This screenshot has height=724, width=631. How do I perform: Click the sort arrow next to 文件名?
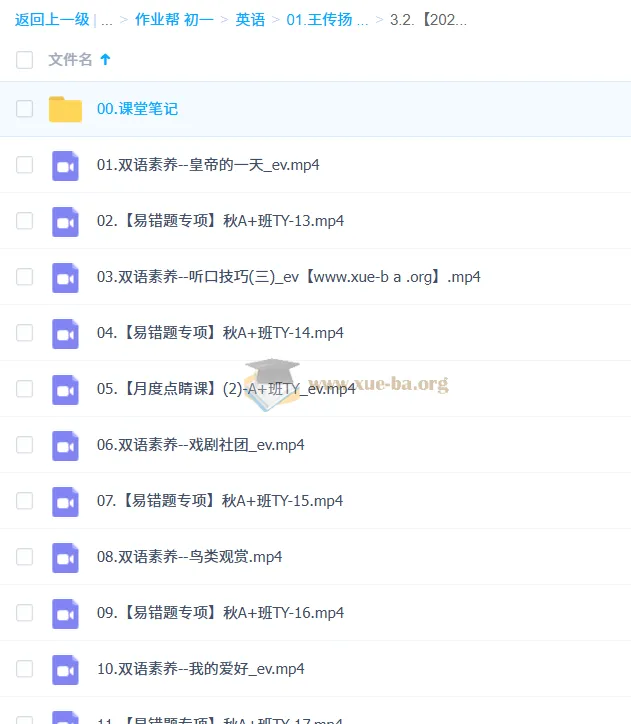(105, 59)
